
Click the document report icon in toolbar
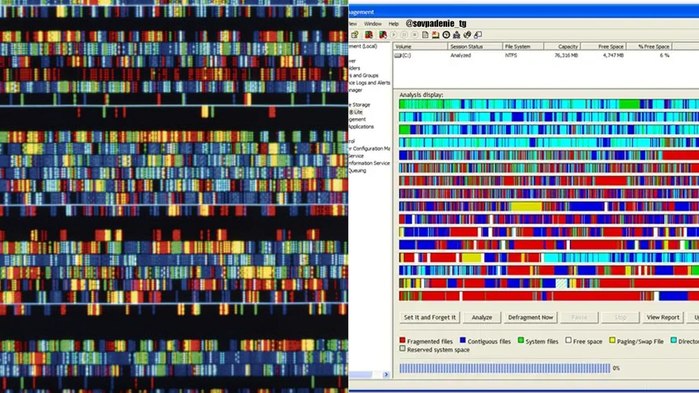coord(425,35)
